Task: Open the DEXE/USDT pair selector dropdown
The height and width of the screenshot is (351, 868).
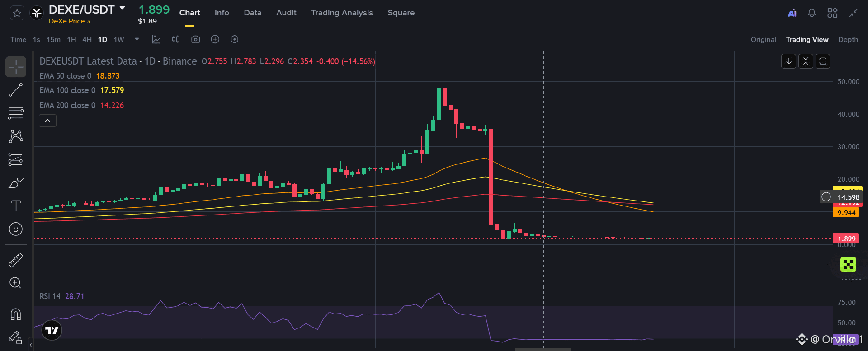Action: tap(123, 8)
